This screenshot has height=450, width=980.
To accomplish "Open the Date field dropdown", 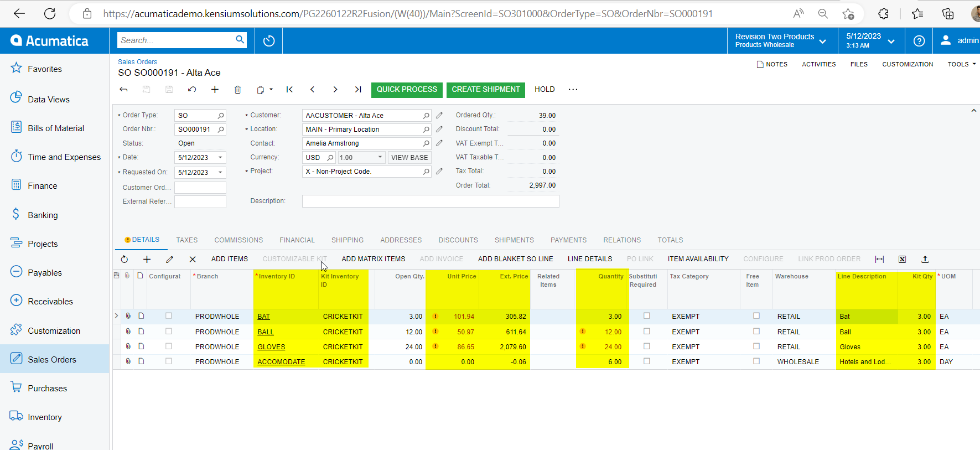I will pos(220,158).
